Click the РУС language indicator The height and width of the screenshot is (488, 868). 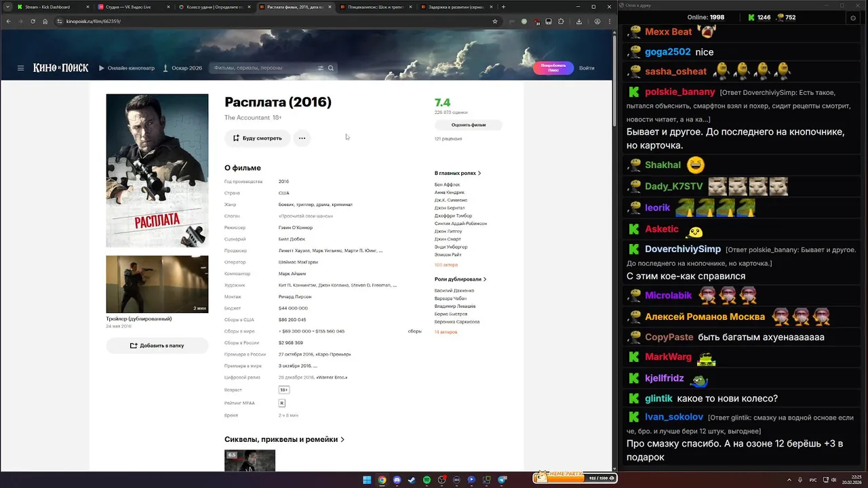(x=814, y=480)
